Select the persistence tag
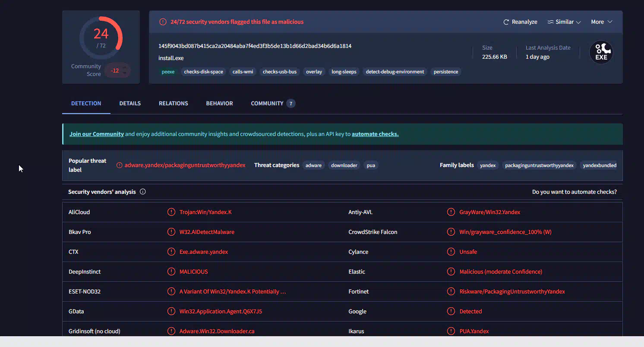644x347 pixels. [x=446, y=72]
